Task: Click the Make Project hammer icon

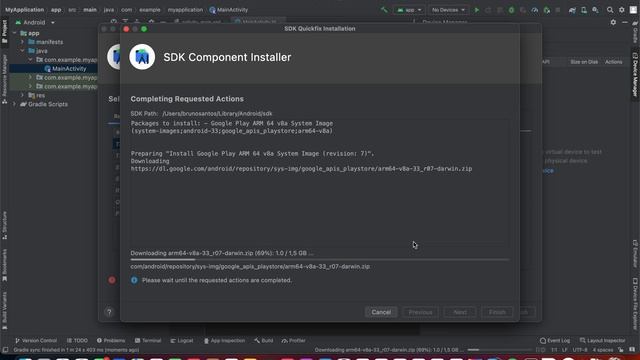Action: (x=384, y=10)
